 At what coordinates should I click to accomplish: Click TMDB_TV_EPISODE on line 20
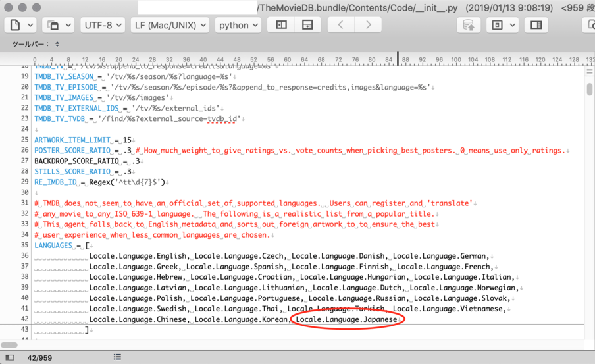pos(66,88)
